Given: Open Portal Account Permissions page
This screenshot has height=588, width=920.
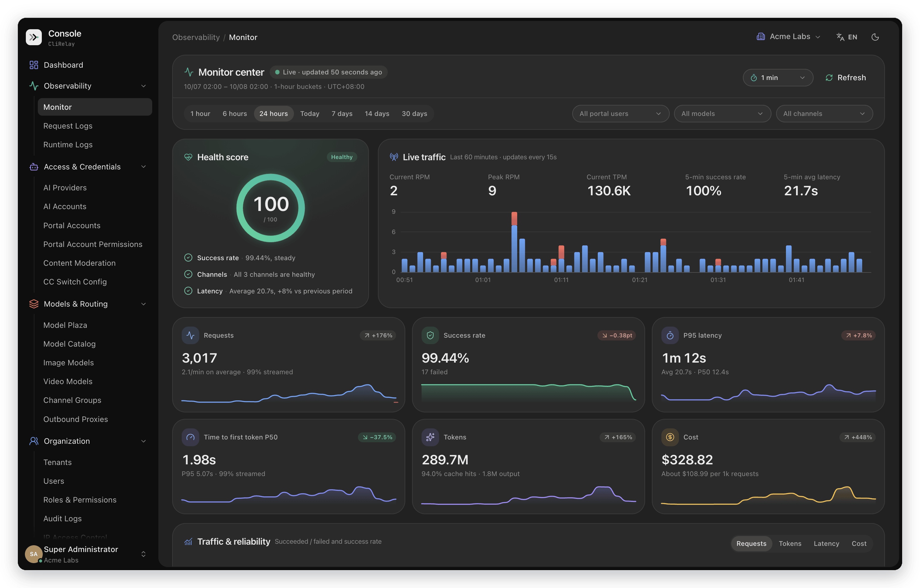Looking at the screenshot, I should click(x=95, y=244).
